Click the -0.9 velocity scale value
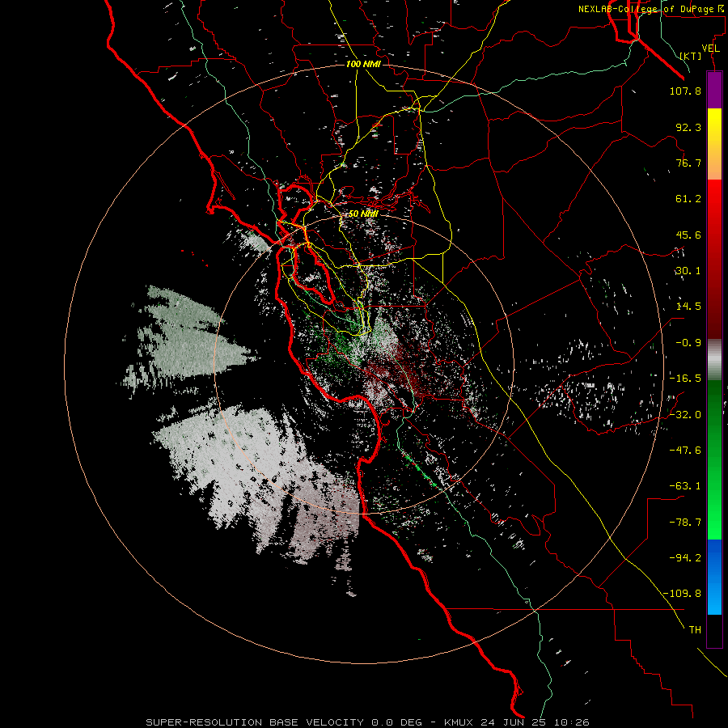The image size is (728, 728). click(x=688, y=343)
